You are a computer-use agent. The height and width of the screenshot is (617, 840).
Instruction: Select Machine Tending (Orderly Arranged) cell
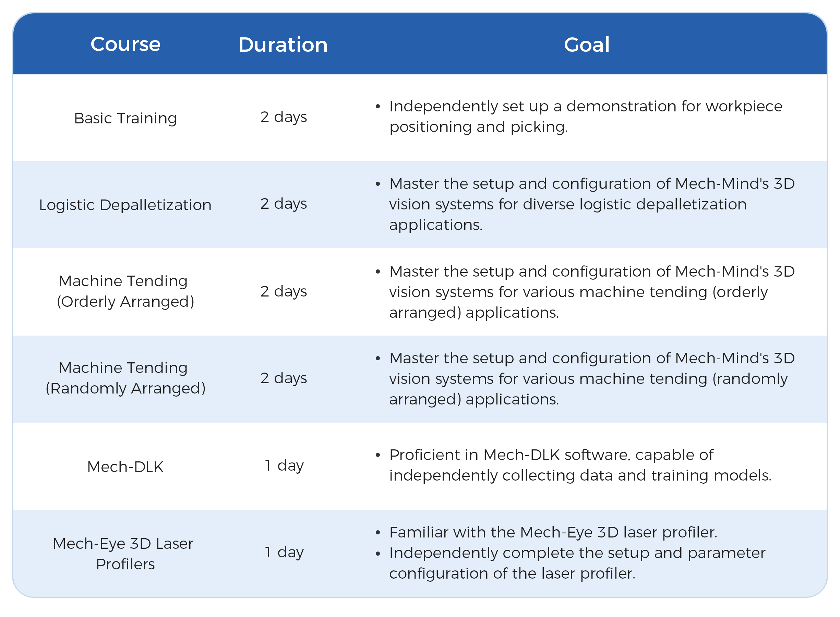coord(125,291)
